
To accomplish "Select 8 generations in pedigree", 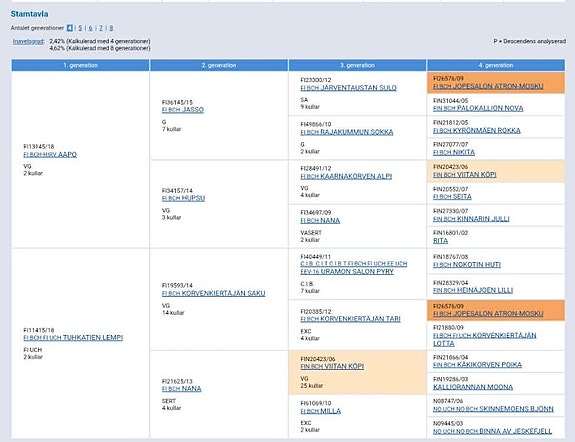I will tap(111, 28).
